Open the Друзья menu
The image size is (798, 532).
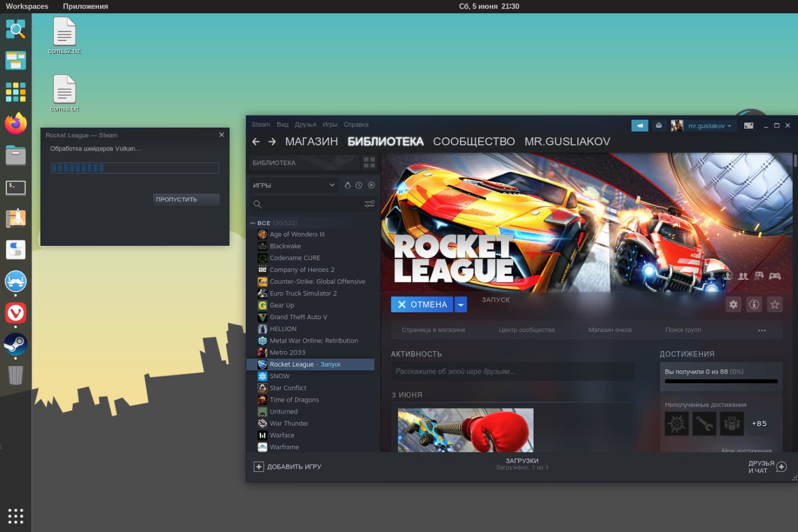[305, 124]
